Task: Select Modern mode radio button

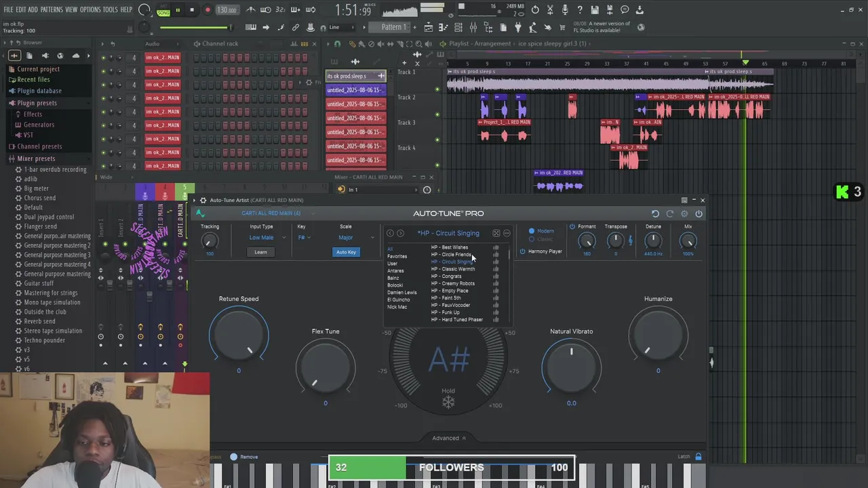Action: point(532,231)
